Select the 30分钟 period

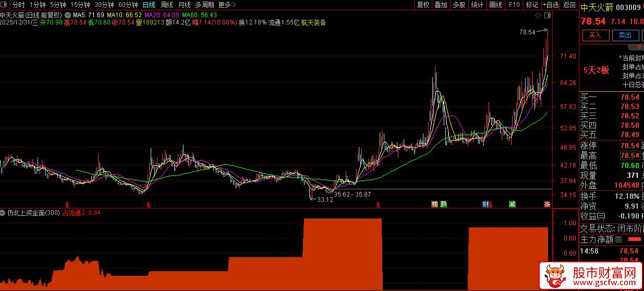[104, 5]
